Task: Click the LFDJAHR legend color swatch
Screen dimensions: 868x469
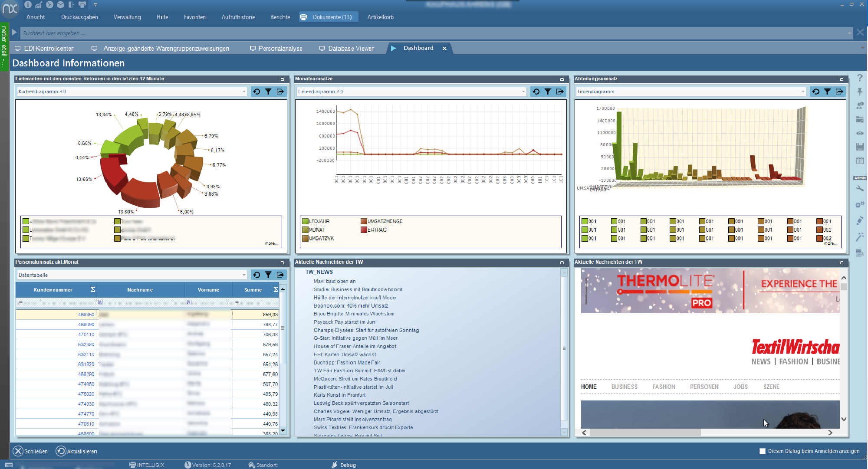Action: [x=305, y=221]
